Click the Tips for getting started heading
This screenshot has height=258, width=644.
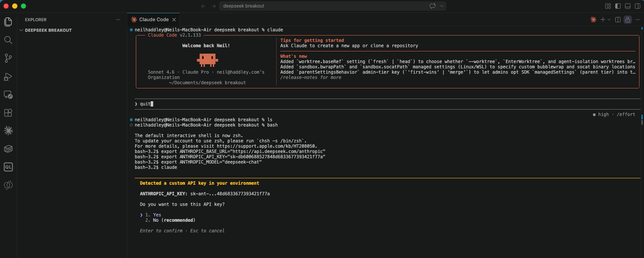[x=312, y=40]
